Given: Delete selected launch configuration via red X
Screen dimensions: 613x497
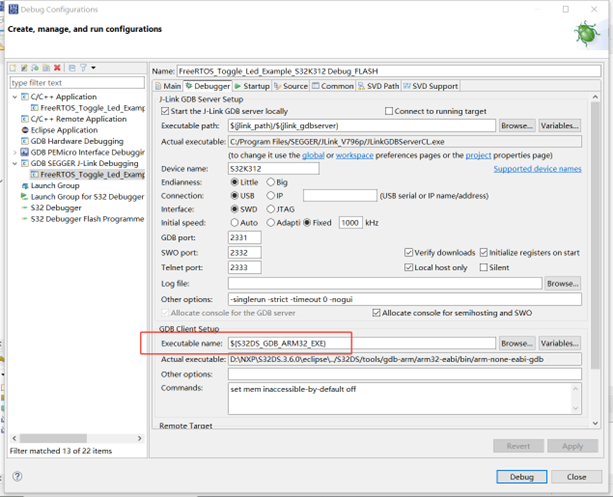Looking at the screenshot, I should tap(56, 68).
